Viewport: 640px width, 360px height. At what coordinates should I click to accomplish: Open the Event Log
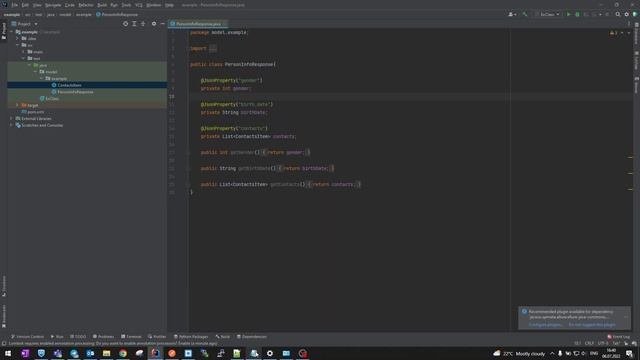click(619, 337)
